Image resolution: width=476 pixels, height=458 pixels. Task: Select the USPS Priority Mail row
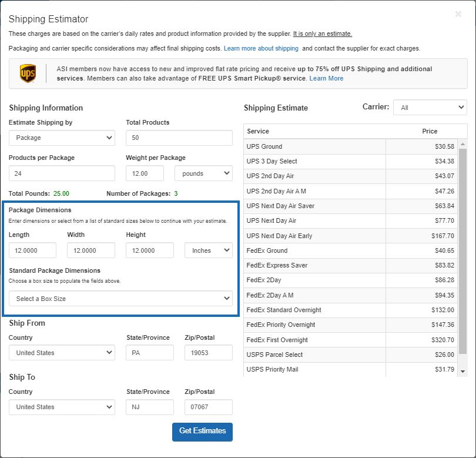(x=350, y=369)
